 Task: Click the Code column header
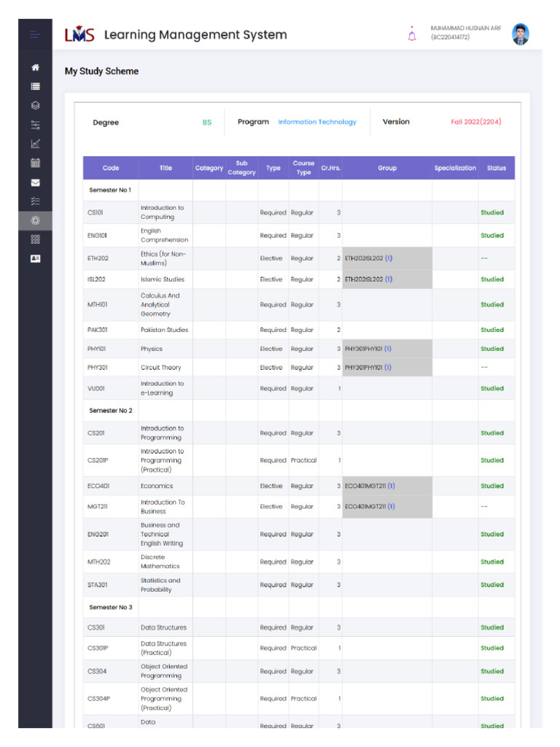111,168
